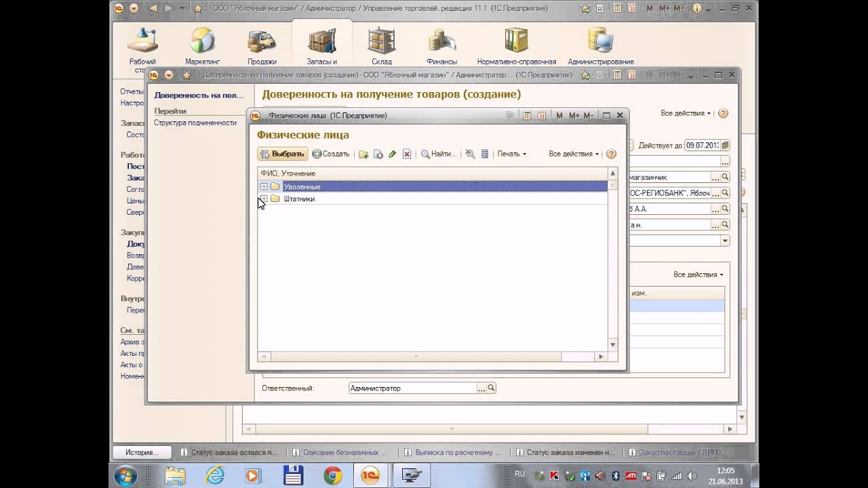868x488 pixels.
Task: Open the Продажи section
Action: 262,47
